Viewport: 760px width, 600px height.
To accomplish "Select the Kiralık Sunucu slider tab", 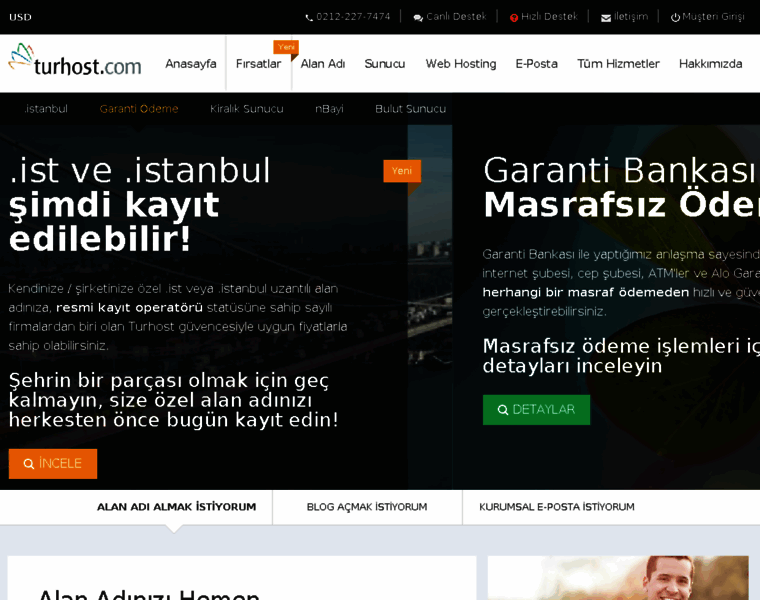I will point(247,109).
